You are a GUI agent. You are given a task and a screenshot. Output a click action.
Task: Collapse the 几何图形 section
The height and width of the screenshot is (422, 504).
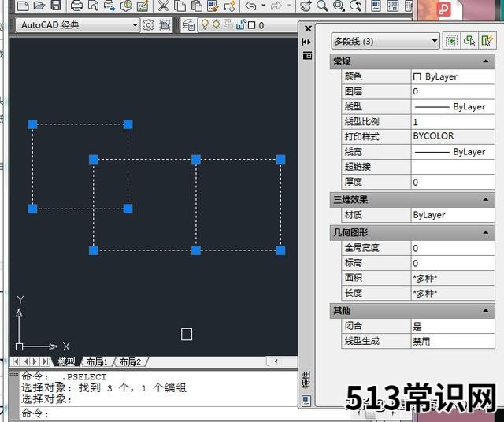click(x=485, y=232)
